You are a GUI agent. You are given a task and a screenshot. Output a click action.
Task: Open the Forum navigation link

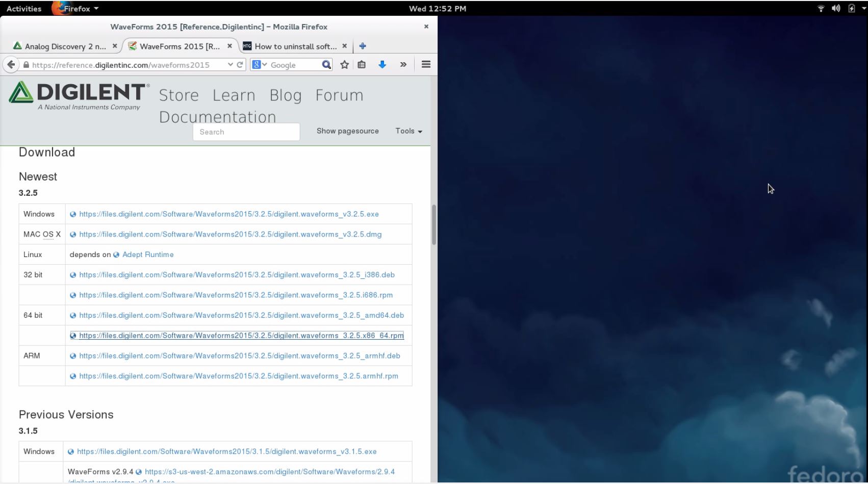tap(339, 95)
